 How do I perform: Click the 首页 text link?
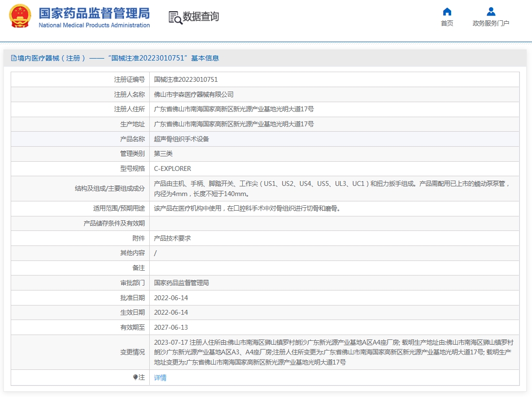447,23
